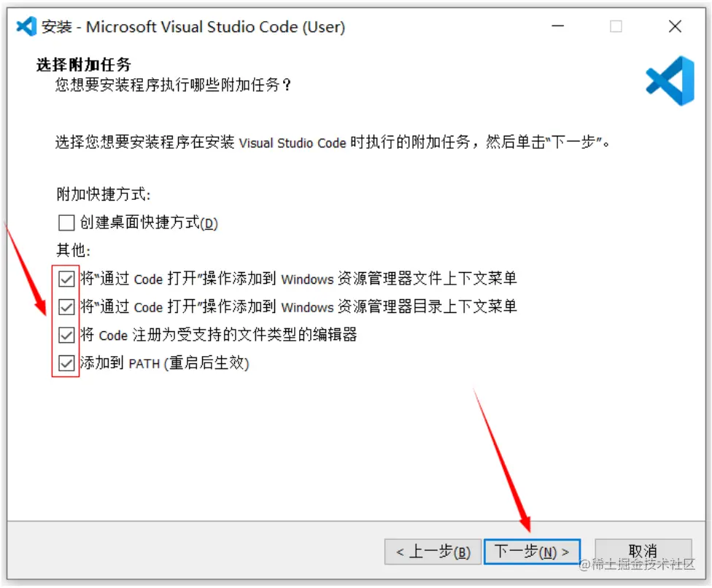Uncheck the file context menu 'Open with Code' option
This screenshot has height=588, width=712.
(x=66, y=279)
